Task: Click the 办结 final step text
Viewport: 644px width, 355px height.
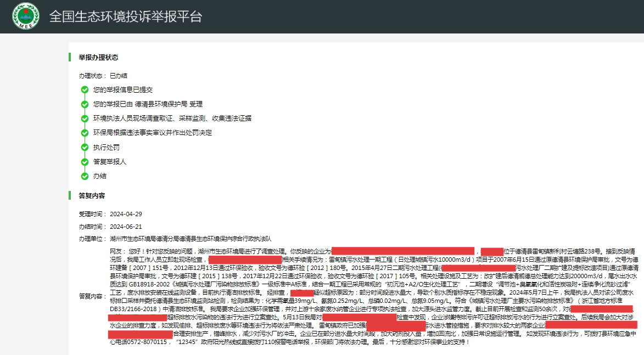Action: 100,176
